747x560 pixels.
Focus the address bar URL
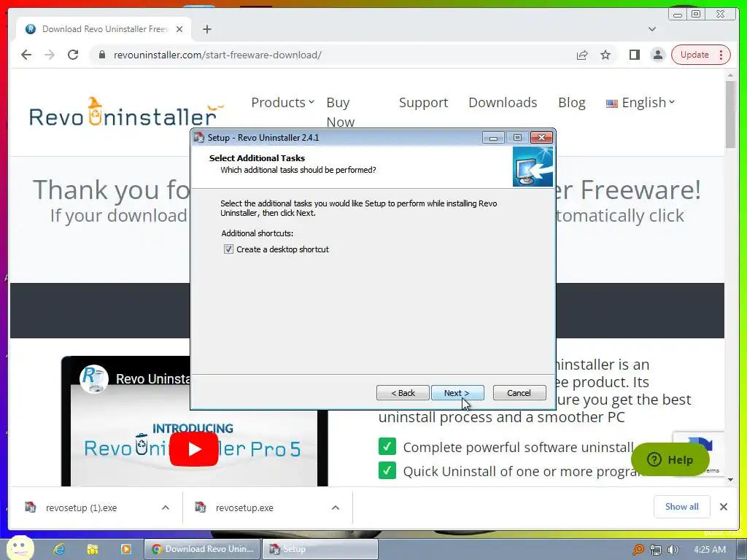click(x=217, y=55)
